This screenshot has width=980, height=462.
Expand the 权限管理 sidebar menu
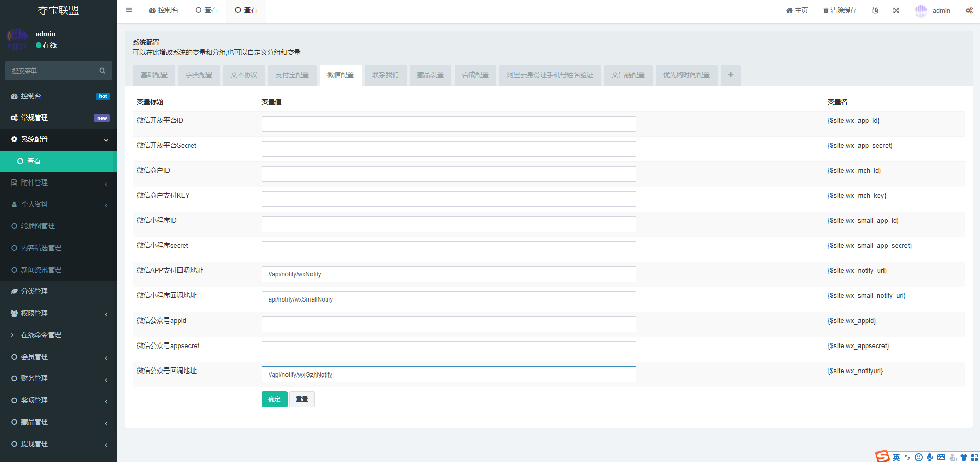pos(59,313)
